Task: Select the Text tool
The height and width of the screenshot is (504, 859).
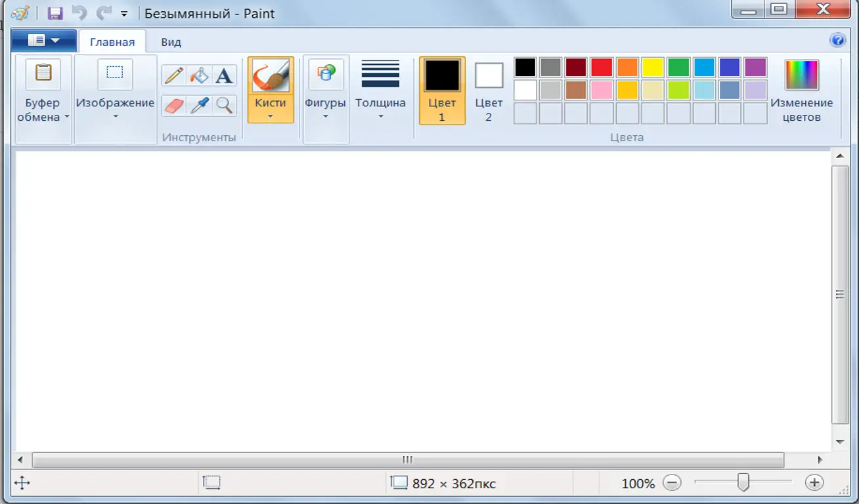Action: (224, 75)
